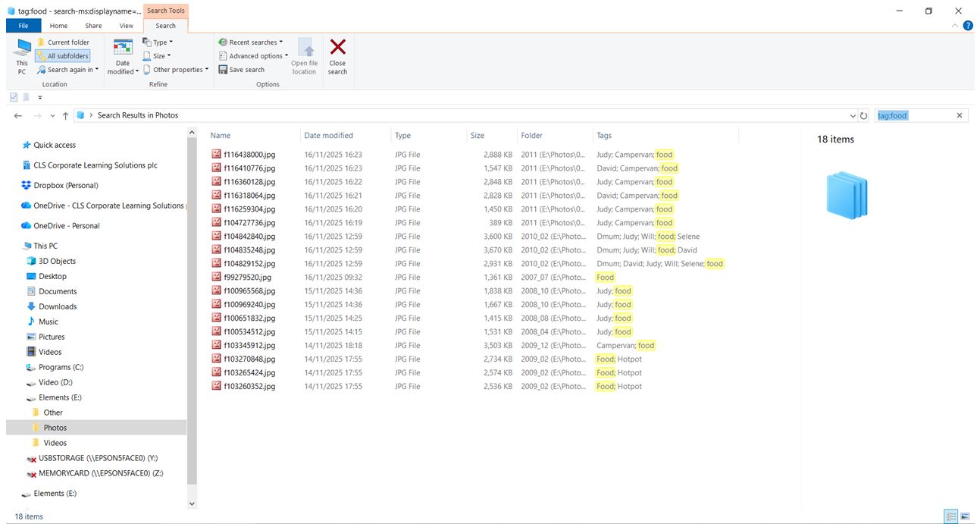Switch to the View ribbon tab
Viewport: 980px width, 524px height.
coord(127,26)
